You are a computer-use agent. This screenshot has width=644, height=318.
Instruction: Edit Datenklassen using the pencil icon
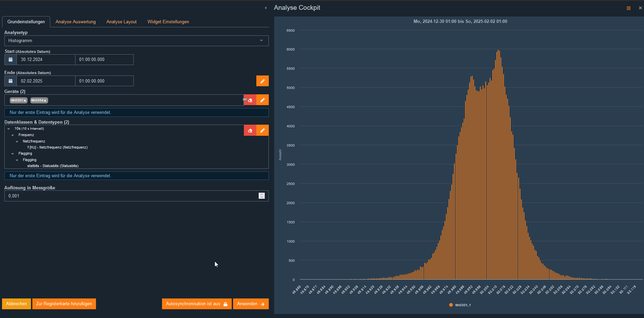(x=262, y=130)
